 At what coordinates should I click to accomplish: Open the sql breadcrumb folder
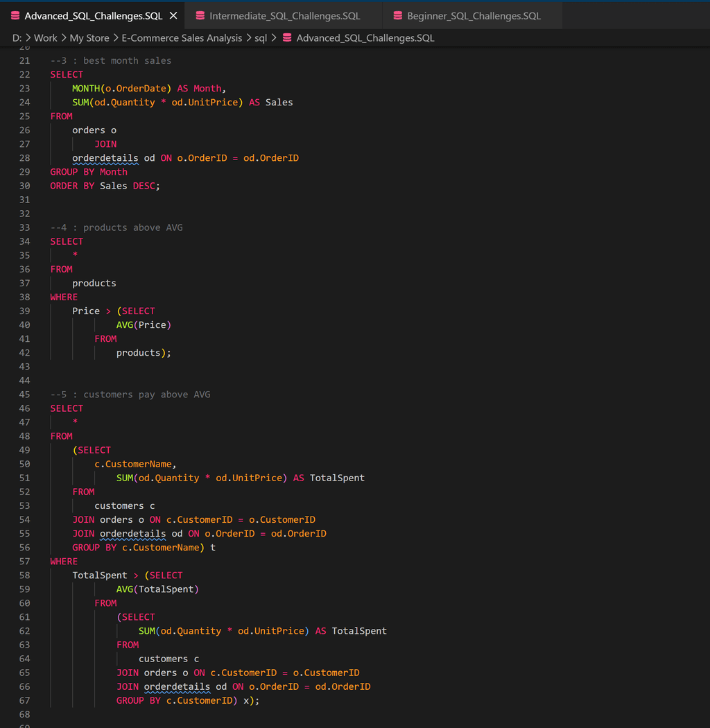(x=261, y=38)
